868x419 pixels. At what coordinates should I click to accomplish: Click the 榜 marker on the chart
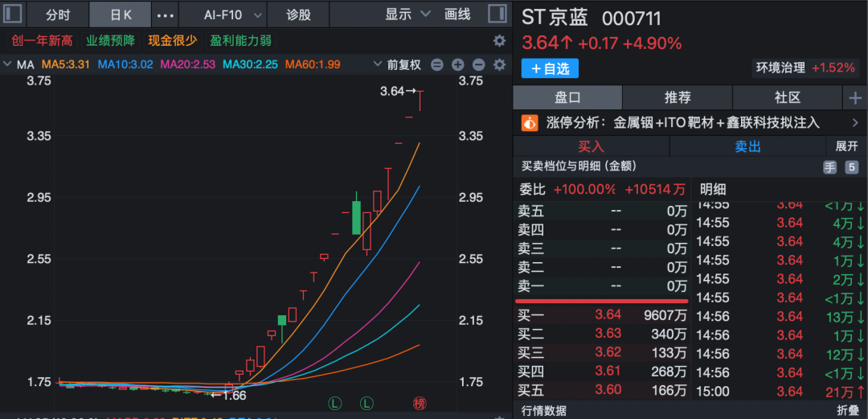(418, 402)
